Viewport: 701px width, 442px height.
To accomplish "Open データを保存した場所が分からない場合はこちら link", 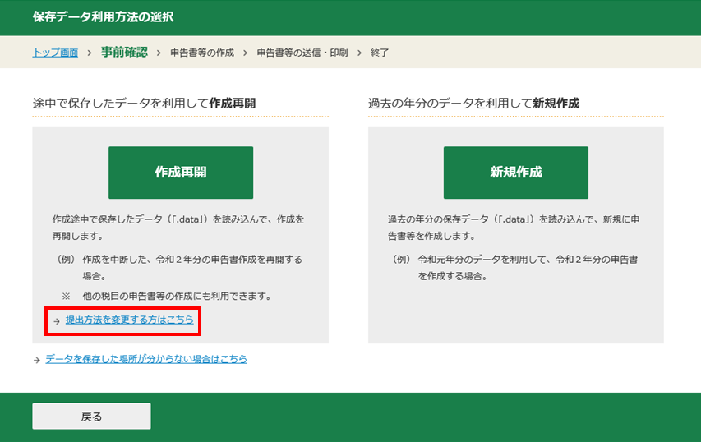I will (x=146, y=359).
